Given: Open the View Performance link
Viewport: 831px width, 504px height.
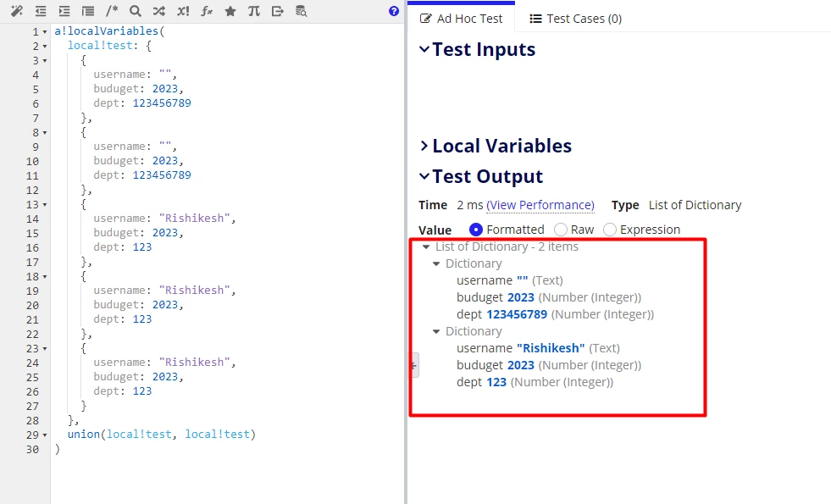Looking at the screenshot, I should point(540,205).
